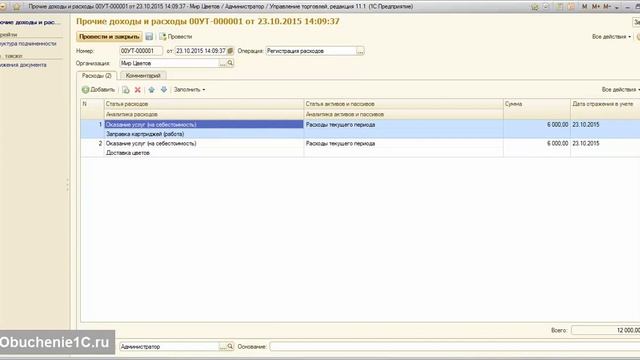Click the Номер field 00УТ-000001
The width and height of the screenshot is (640, 360).
coord(140,51)
